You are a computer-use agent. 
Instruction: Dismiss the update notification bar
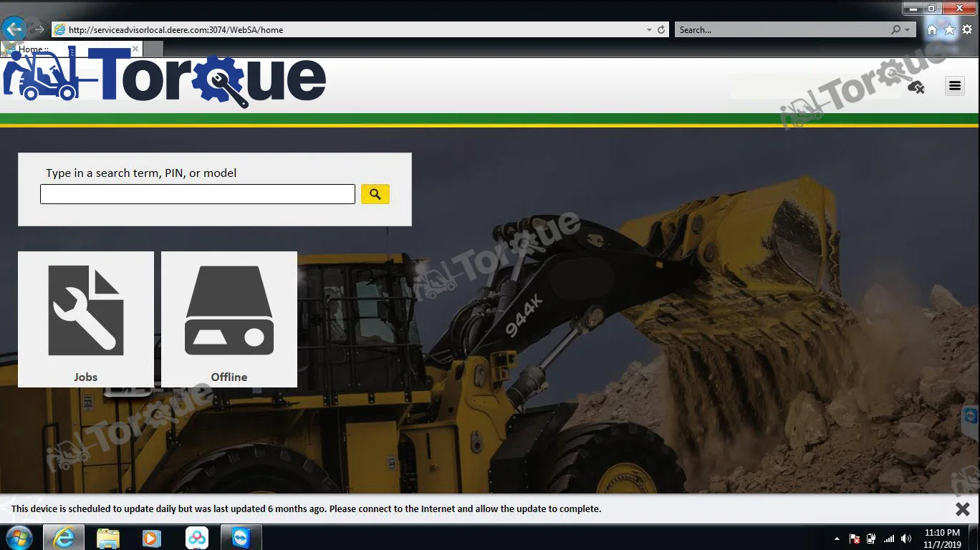(x=963, y=509)
